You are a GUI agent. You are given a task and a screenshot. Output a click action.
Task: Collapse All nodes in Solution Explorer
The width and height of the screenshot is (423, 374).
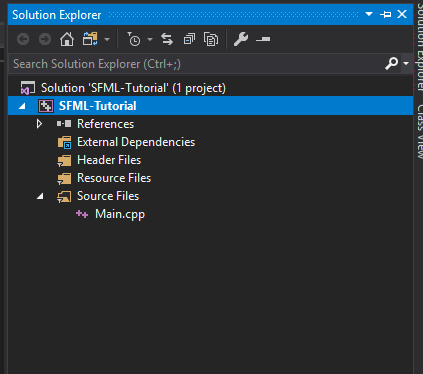(x=189, y=39)
